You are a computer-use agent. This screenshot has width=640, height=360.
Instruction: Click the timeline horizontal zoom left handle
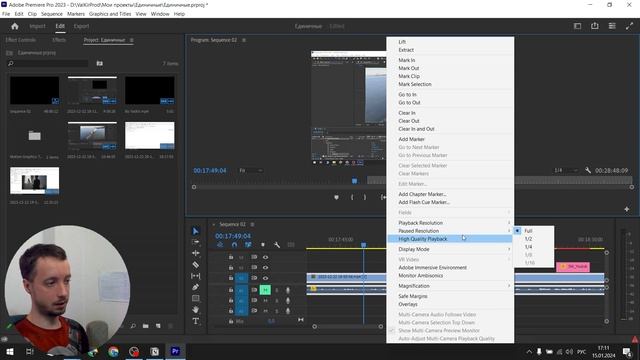click(314, 327)
